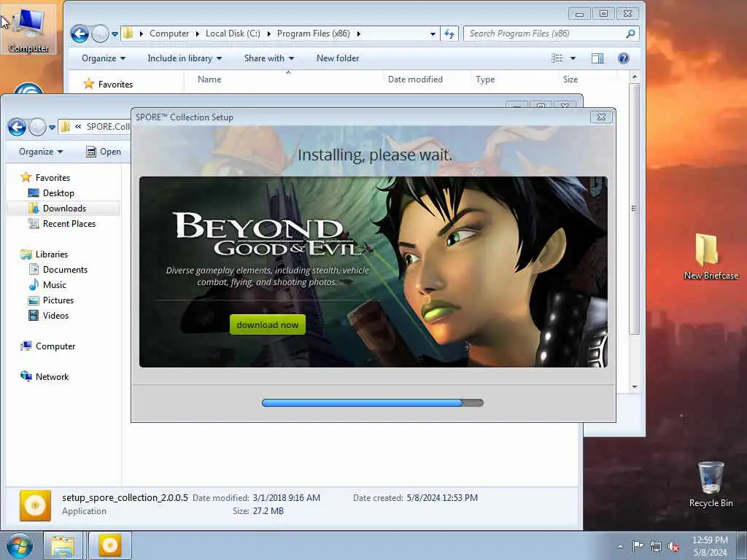Open the address bar history dropdown
The height and width of the screenshot is (560, 747).
[433, 34]
